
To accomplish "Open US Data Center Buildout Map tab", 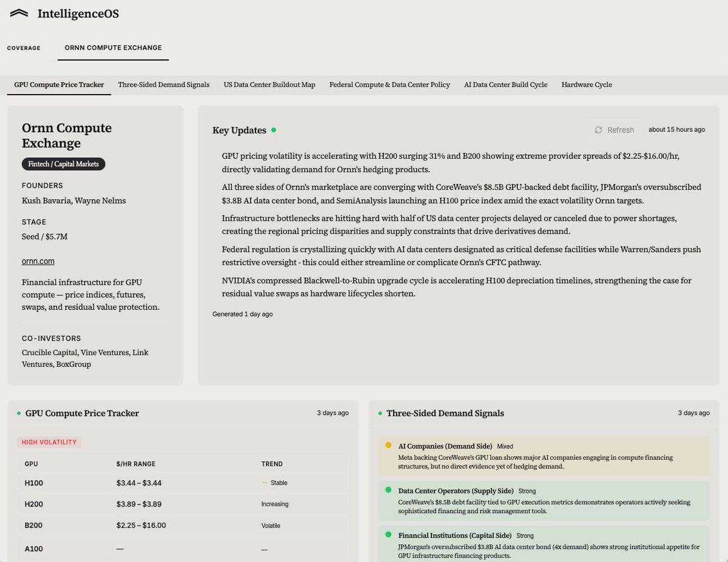I will (269, 85).
